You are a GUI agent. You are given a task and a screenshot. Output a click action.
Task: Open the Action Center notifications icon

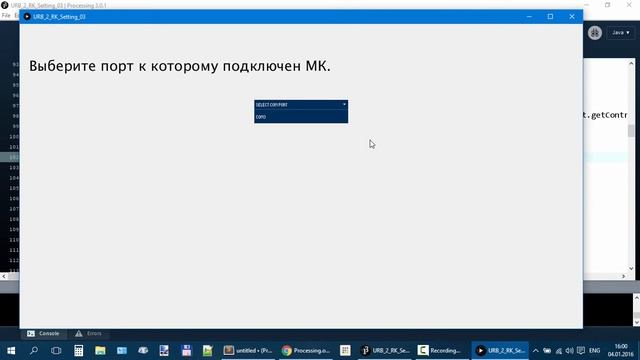click(580, 351)
